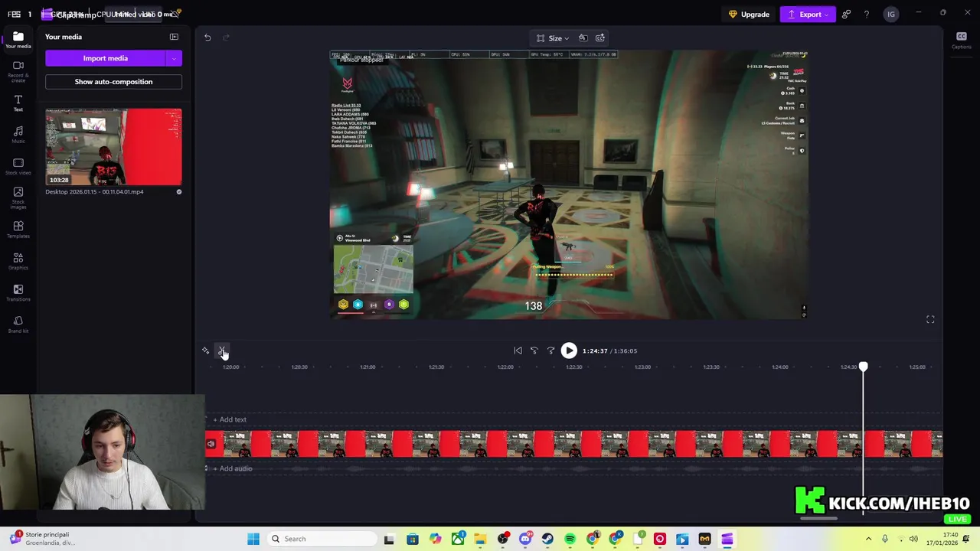
Task: Rewind the playhead a few seconds
Action: 534,351
